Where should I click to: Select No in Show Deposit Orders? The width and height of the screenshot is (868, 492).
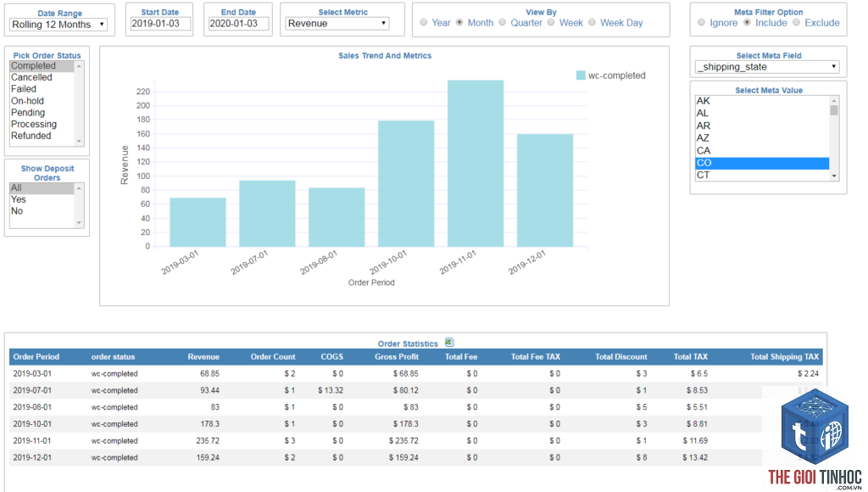tap(42, 211)
